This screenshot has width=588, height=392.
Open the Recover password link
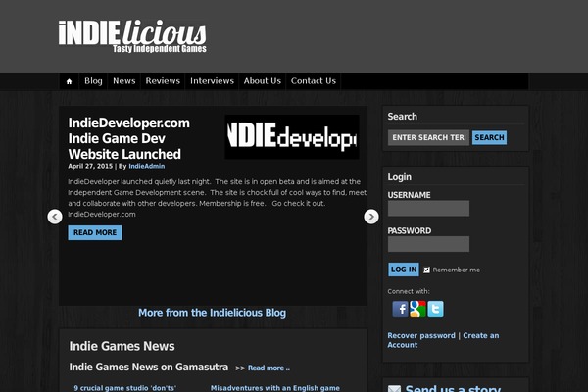coord(421,335)
